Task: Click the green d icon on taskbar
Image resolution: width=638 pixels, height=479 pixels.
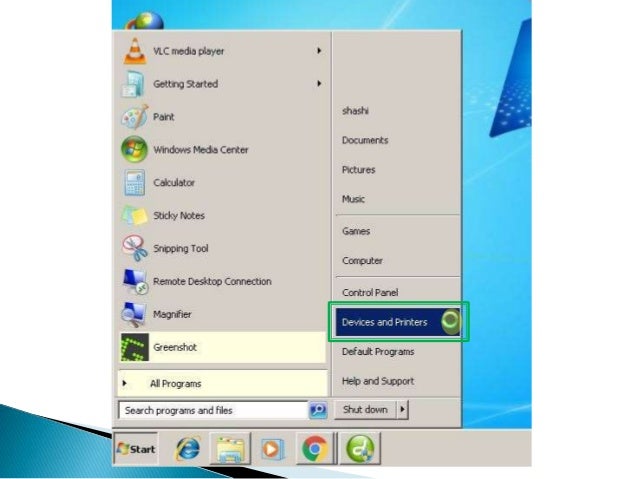Action: pyautogui.click(x=360, y=448)
